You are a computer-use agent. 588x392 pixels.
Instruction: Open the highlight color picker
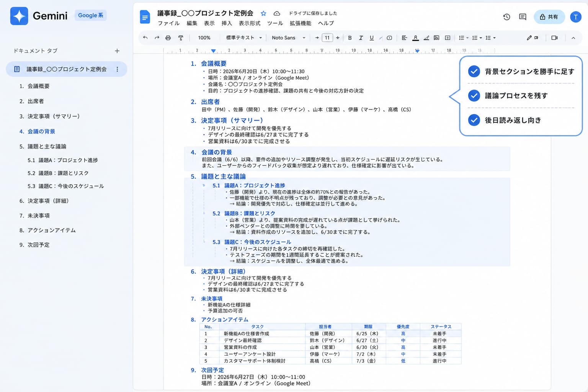click(426, 38)
